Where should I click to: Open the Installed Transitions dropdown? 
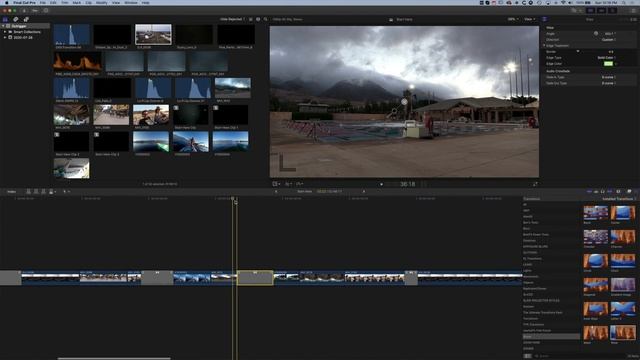pyautogui.click(x=619, y=199)
